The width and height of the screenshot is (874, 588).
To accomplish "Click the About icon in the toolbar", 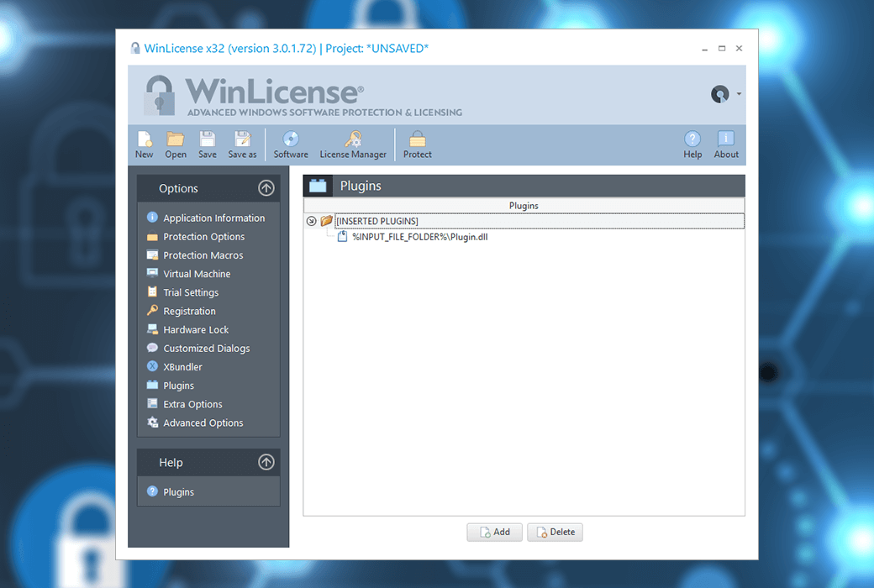I will click(x=725, y=144).
